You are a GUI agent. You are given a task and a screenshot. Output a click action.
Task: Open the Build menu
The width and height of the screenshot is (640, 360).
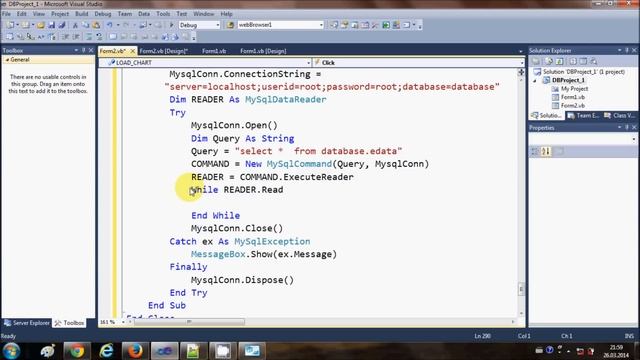click(82, 14)
